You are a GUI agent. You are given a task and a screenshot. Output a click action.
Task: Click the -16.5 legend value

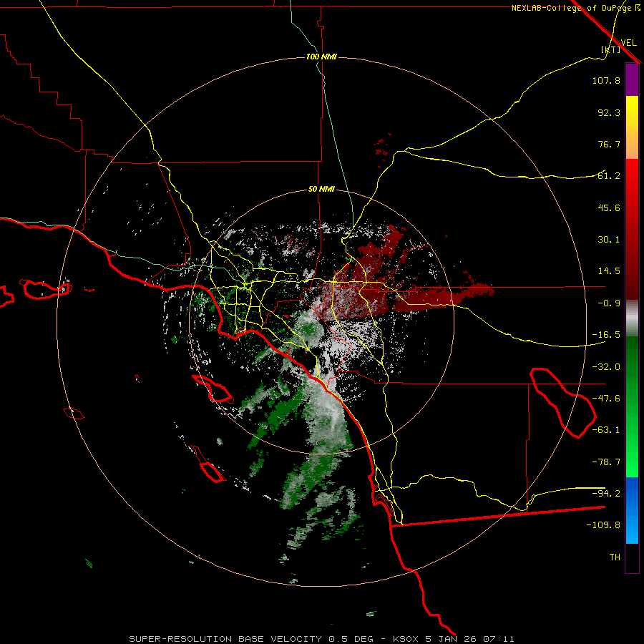[x=606, y=335]
